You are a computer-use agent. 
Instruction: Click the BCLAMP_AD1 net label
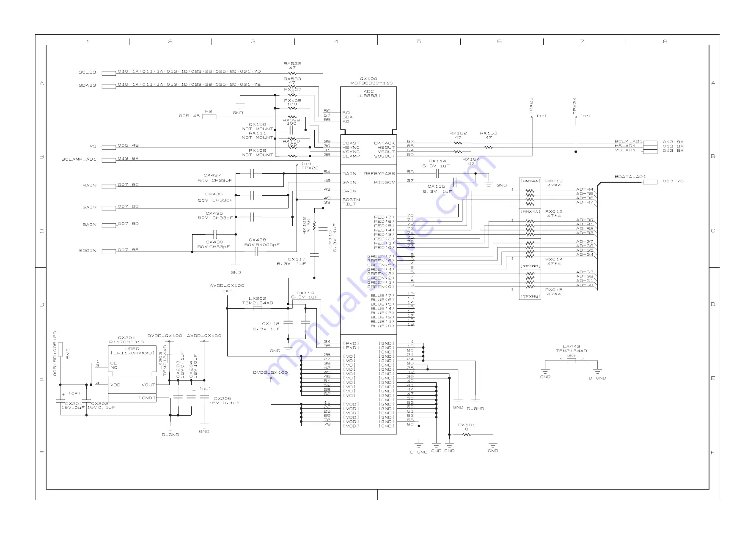(x=79, y=159)
